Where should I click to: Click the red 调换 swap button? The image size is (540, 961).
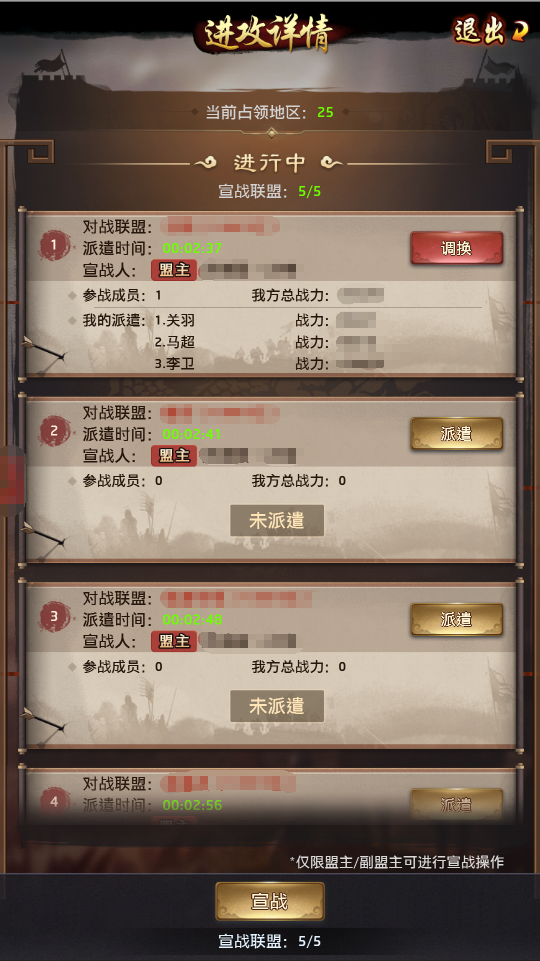coord(457,248)
